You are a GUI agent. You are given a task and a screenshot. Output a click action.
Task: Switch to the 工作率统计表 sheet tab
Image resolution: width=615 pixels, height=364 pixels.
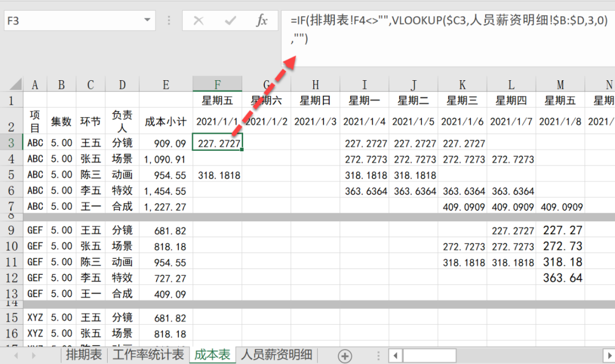pyautogui.click(x=148, y=354)
